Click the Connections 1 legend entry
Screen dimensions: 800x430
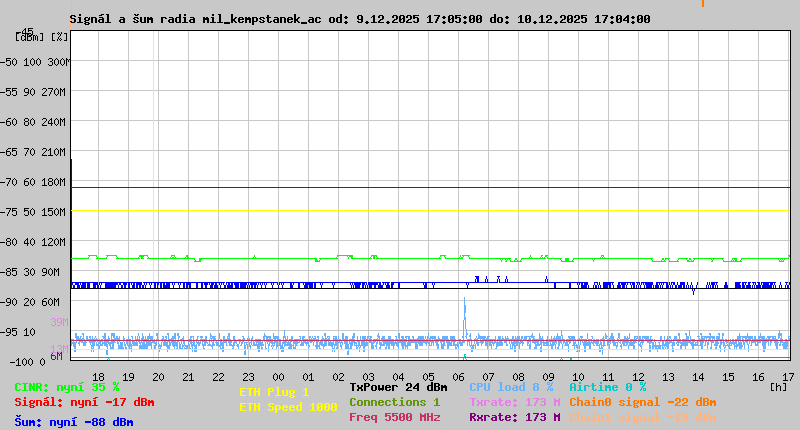coord(394,402)
